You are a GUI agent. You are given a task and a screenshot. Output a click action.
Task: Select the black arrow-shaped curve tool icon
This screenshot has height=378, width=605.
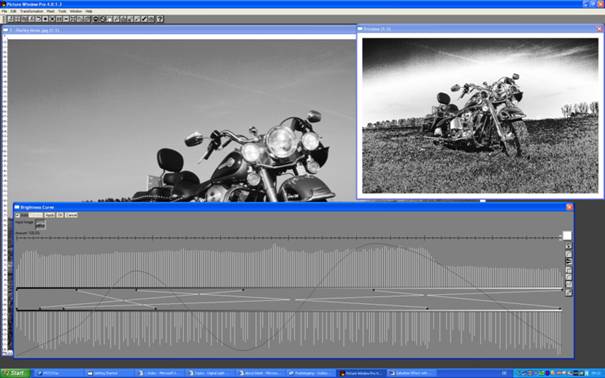(568, 261)
